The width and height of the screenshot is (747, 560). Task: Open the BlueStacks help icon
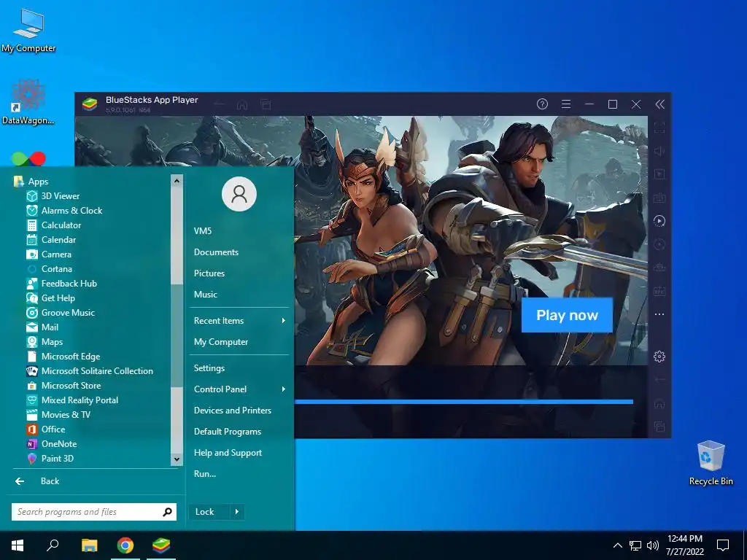pyautogui.click(x=542, y=104)
